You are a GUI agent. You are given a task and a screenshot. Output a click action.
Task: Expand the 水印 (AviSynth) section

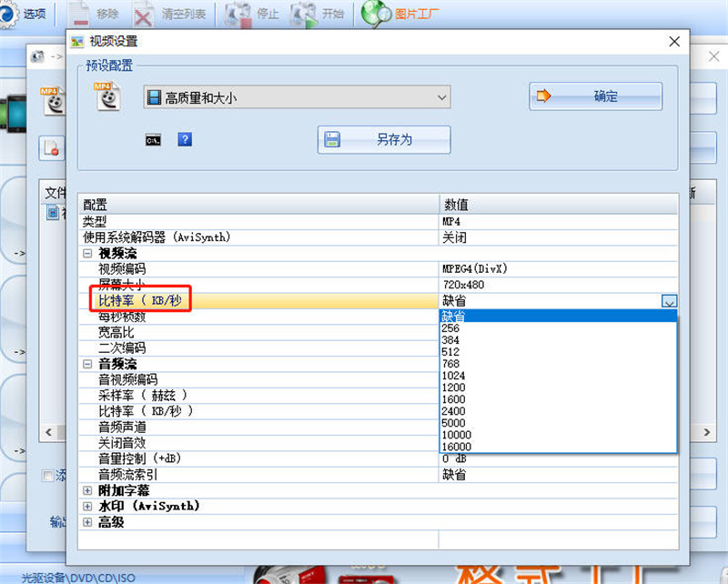pyautogui.click(x=87, y=506)
